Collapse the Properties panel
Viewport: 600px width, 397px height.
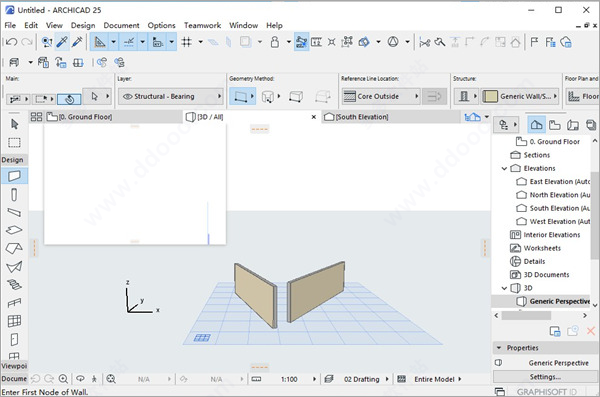click(x=499, y=348)
